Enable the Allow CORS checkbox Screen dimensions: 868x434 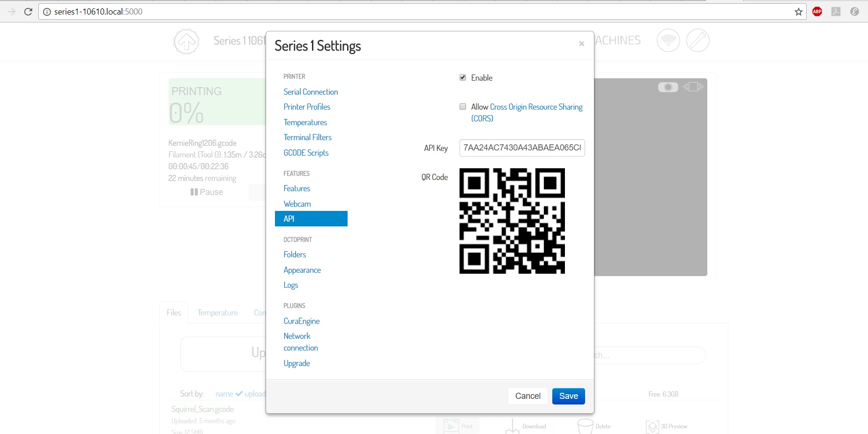click(463, 106)
